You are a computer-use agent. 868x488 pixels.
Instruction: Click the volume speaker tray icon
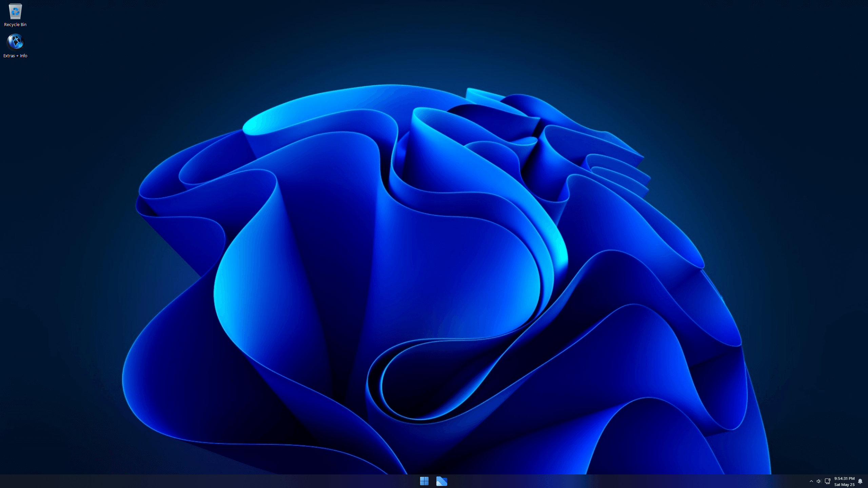[819, 481]
